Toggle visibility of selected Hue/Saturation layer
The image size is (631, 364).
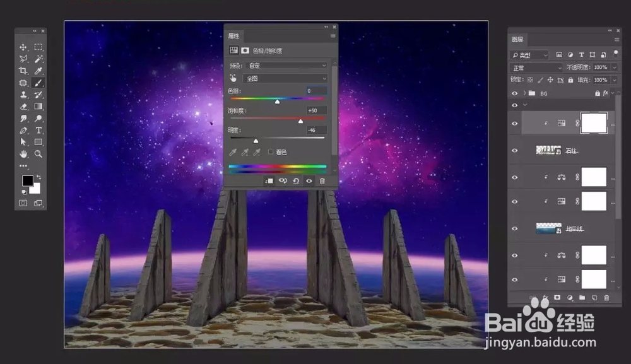[x=515, y=124]
